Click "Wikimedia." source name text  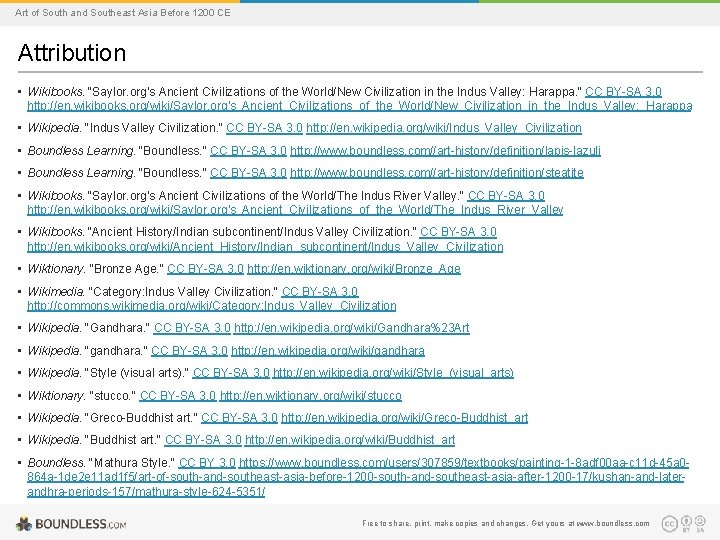point(56,292)
